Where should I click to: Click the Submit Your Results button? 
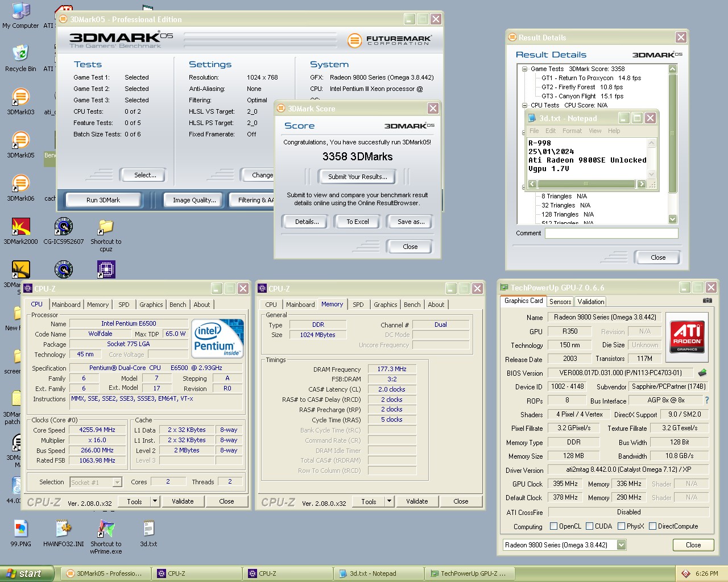[358, 177]
